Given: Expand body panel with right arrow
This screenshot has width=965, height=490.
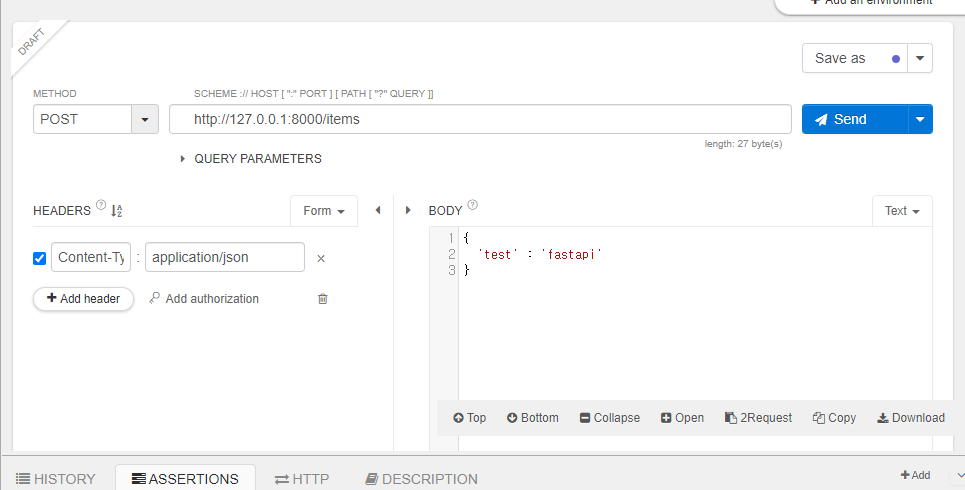Looking at the screenshot, I should pos(408,211).
